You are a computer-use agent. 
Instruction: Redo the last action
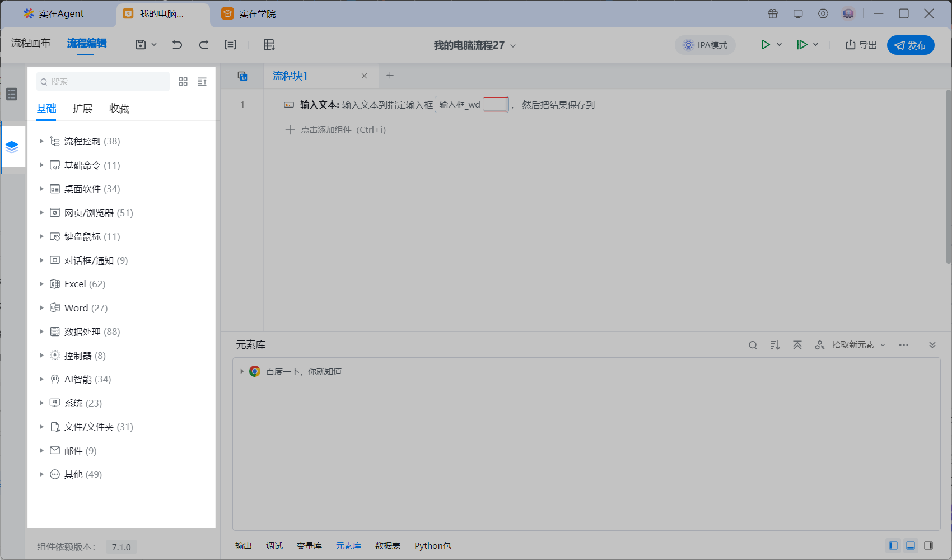pyautogui.click(x=204, y=45)
